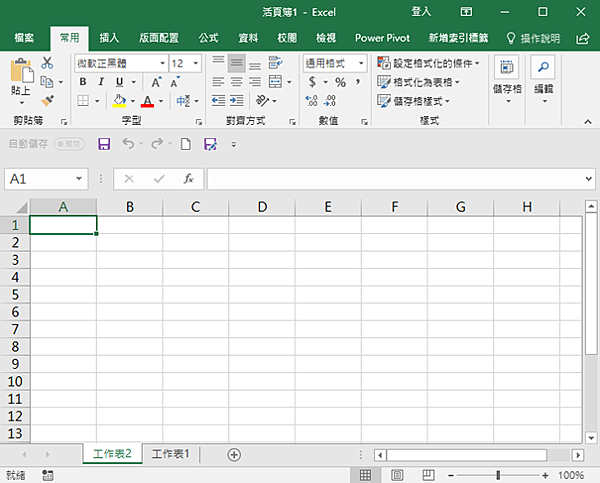600x483 pixels.
Task: Open the 編輯 editing group button
Action: coord(543,80)
